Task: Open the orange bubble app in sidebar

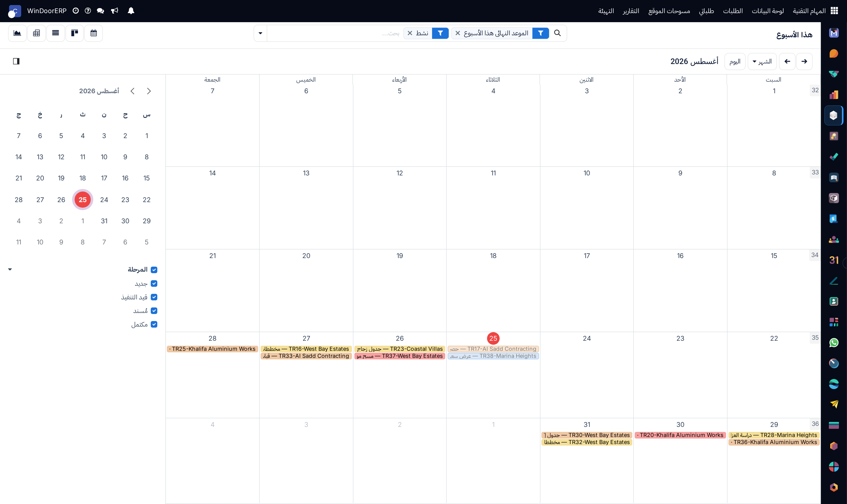Action: click(834, 54)
